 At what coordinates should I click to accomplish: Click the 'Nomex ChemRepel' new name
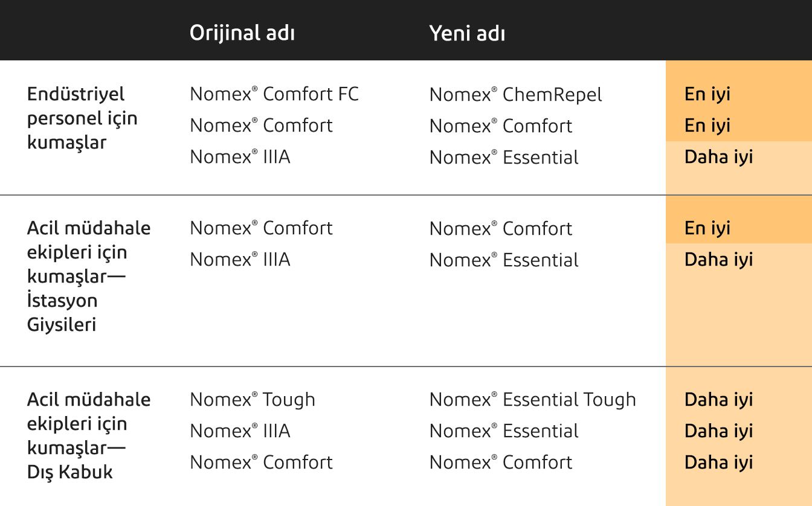(x=515, y=95)
